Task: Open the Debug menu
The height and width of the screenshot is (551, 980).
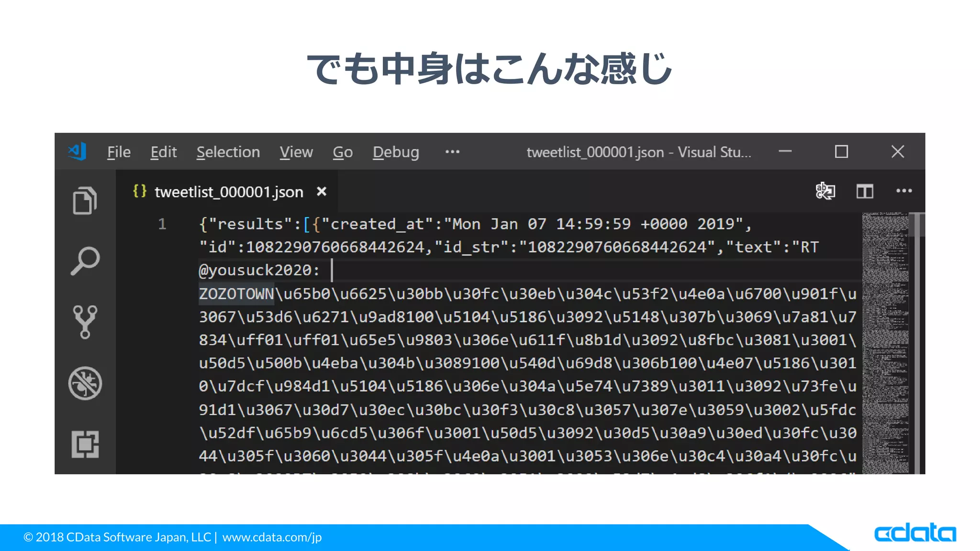Action: tap(396, 152)
